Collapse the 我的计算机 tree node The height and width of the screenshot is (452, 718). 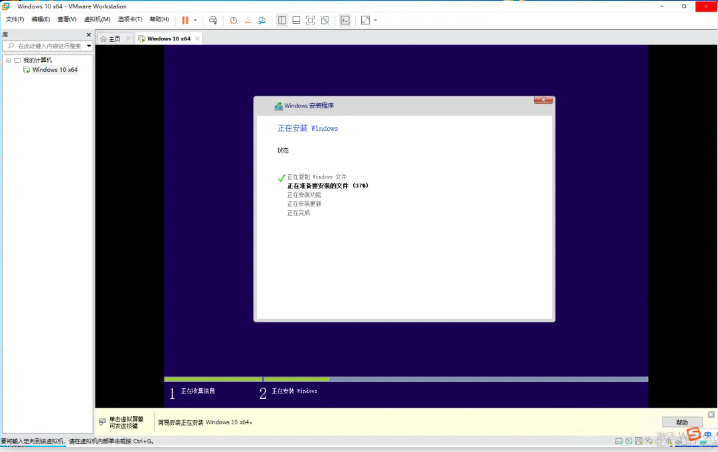tap(7, 60)
